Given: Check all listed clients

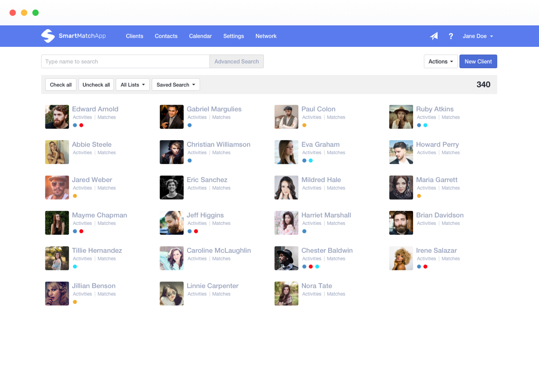Looking at the screenshot, I should coord(61,84).
